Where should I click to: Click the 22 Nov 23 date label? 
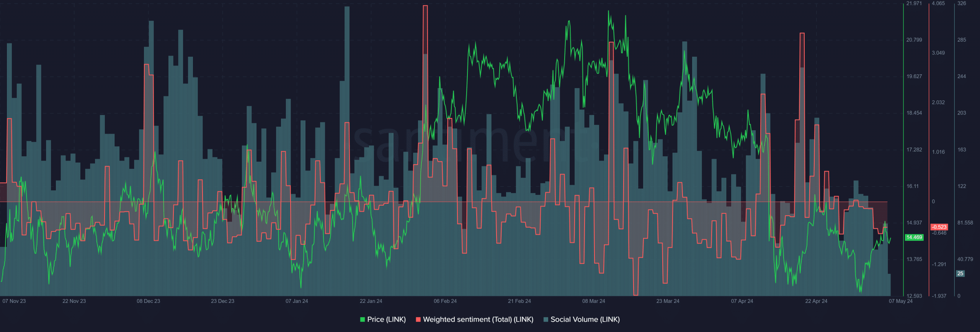pos(74,301)
